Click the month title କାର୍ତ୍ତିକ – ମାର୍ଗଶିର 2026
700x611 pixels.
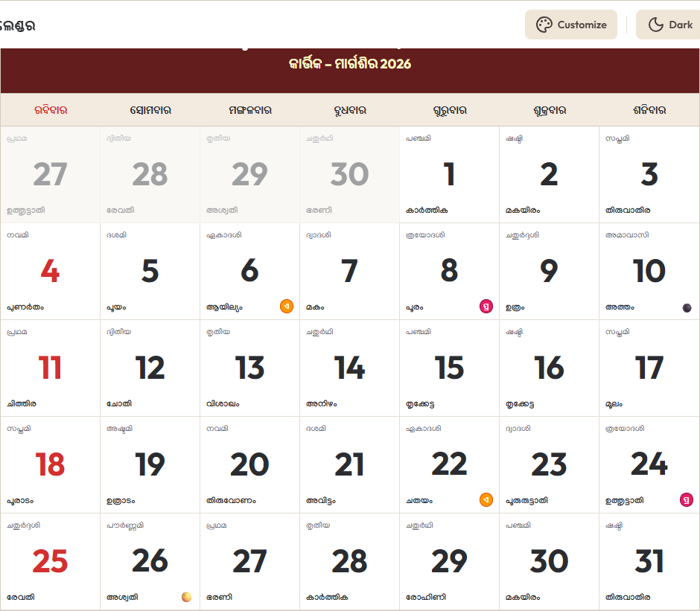(x=350, y=64)
